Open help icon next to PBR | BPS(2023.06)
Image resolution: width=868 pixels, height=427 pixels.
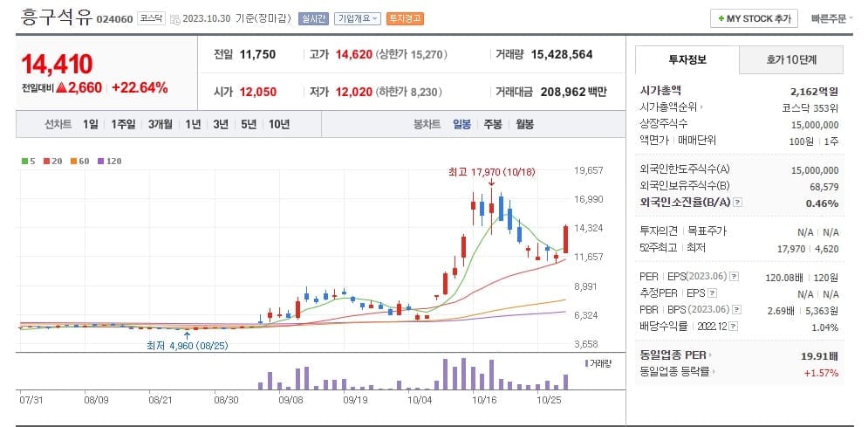[x=737, y=310]
